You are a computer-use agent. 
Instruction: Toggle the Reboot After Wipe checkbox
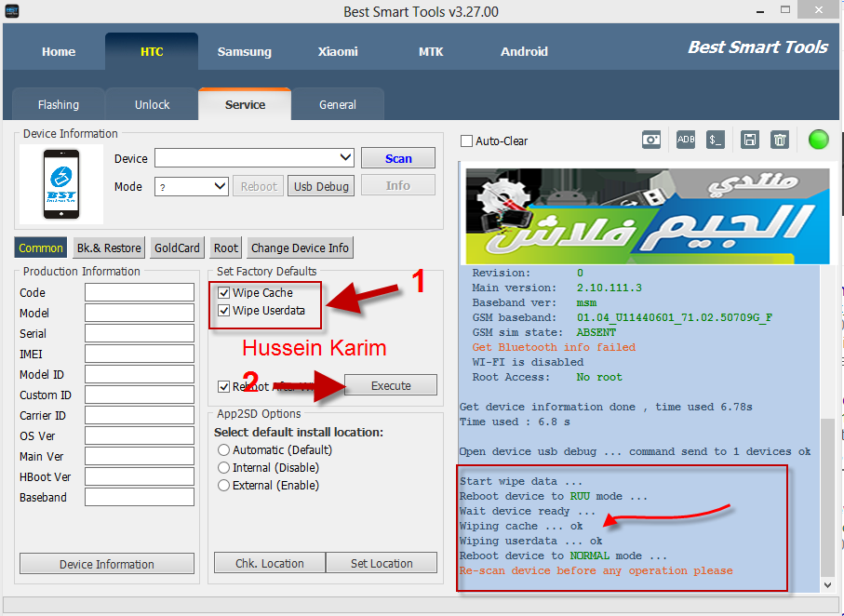coord(224,386)
